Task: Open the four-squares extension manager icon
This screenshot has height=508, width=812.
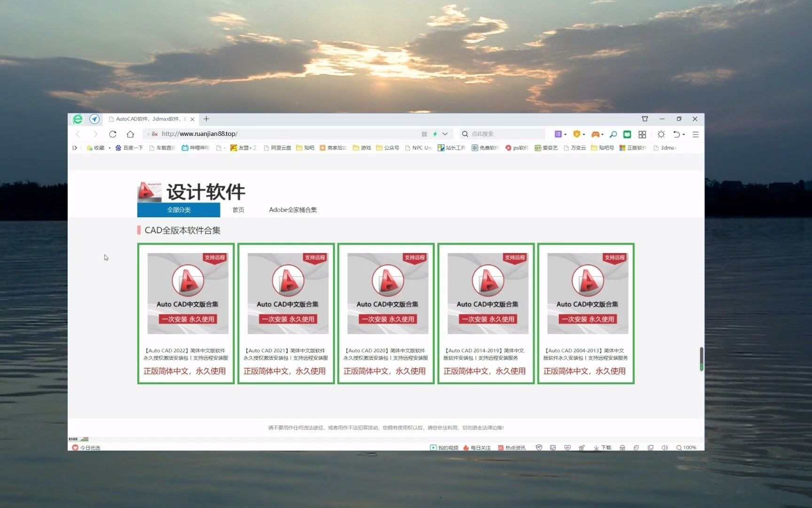Action: (x=642, y=134)
